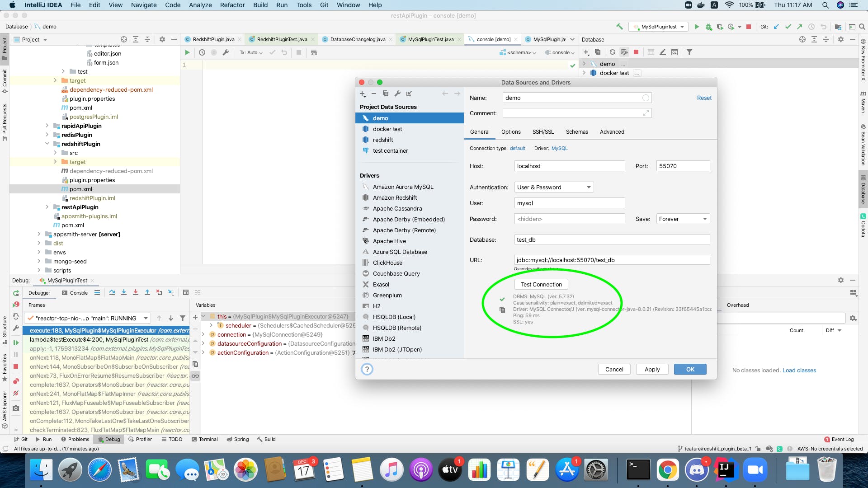Open the Authentication User & Password dropdown
Viewport: 868px width, 488px height.
[554, 187]
